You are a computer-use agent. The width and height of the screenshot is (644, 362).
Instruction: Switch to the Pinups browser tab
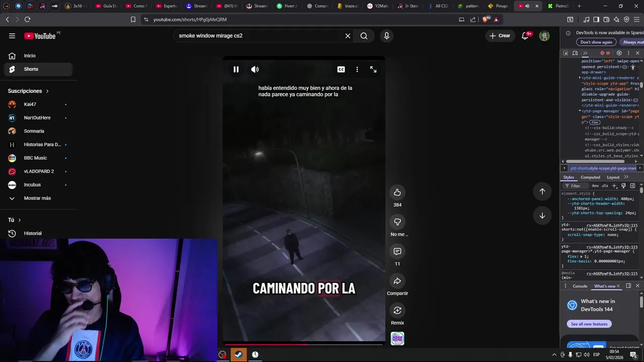click(498, 6)
